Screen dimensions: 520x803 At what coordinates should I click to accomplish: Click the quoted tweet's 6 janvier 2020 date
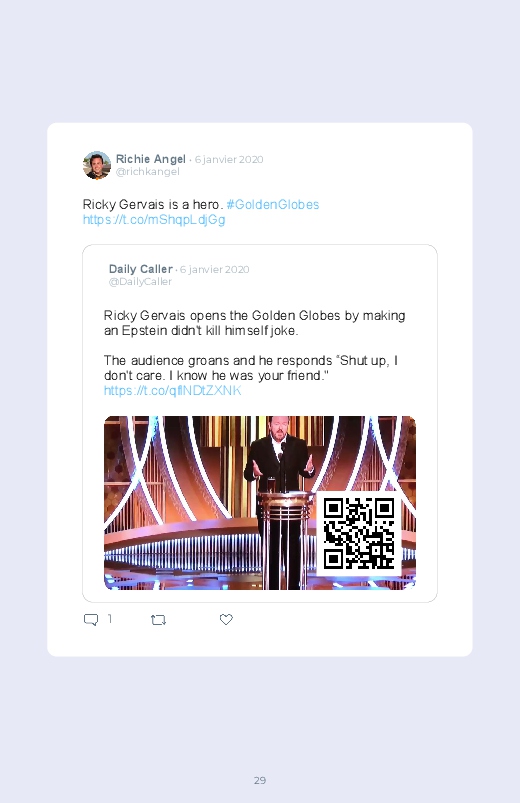tap(215, 269)
